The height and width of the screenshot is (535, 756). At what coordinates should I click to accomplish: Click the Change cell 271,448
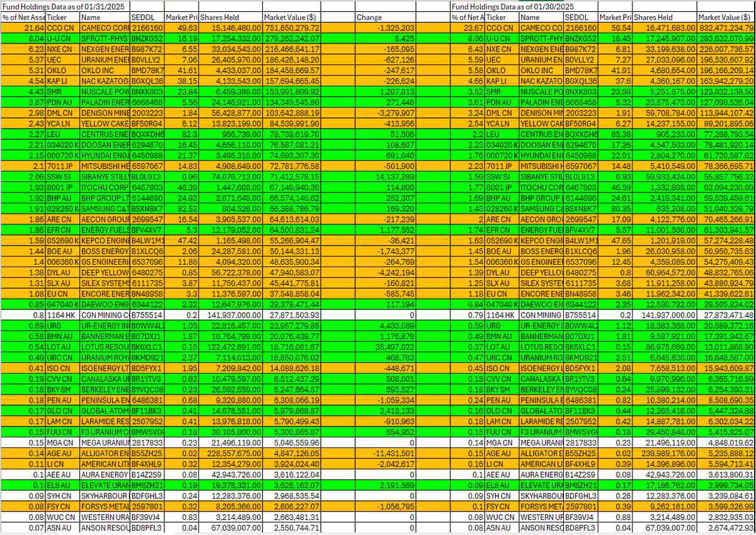[386, 101]
